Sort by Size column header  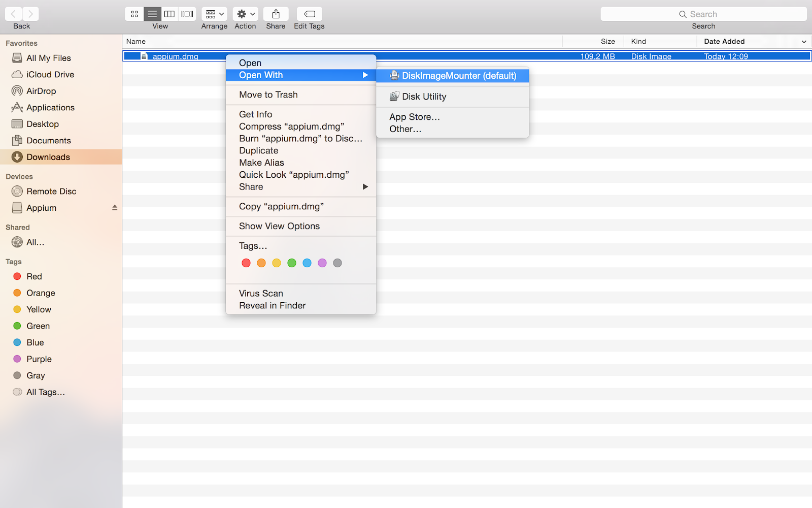click(x=593, y=42)
